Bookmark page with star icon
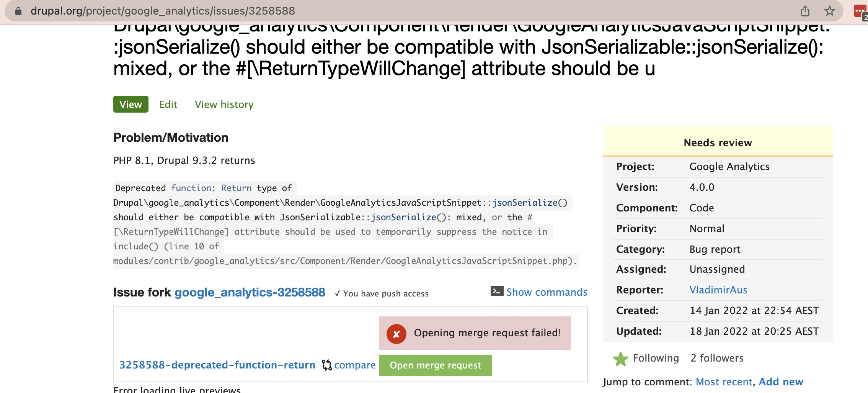Screen dimensions: 868x393 [x=829, y=11]
